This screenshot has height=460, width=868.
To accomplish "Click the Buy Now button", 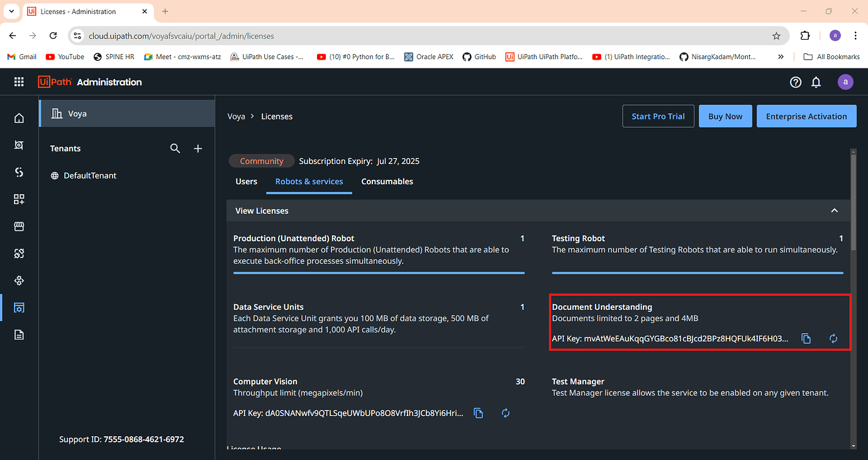I will pyautogui.click(x=725, y=116).
